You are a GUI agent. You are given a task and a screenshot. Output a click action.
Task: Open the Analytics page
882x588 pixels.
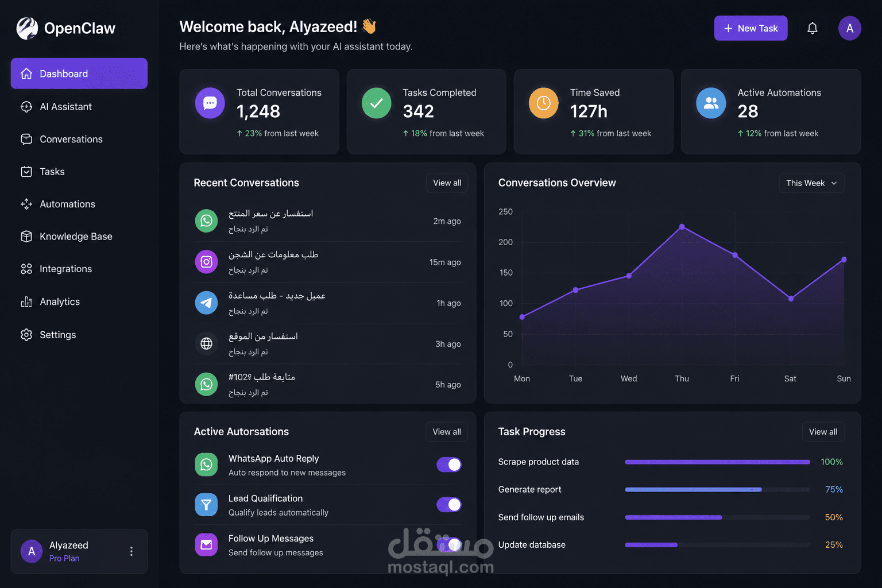[x=79, y=301]
